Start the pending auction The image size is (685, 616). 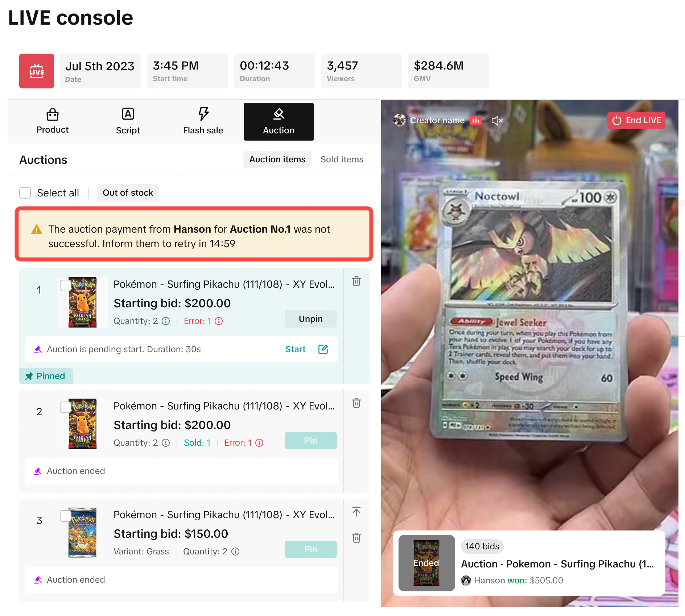(296, 349)
